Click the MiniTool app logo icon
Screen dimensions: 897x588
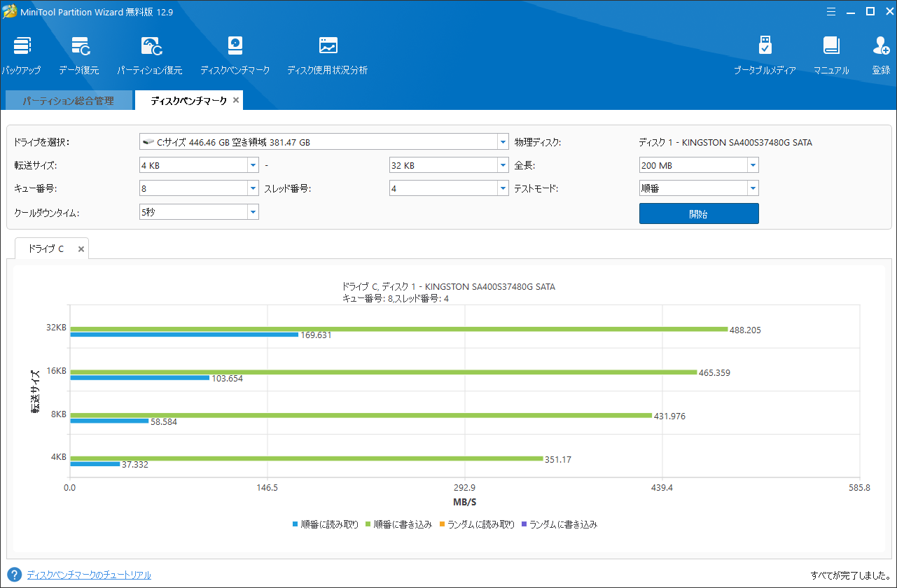tap(10, 11)
